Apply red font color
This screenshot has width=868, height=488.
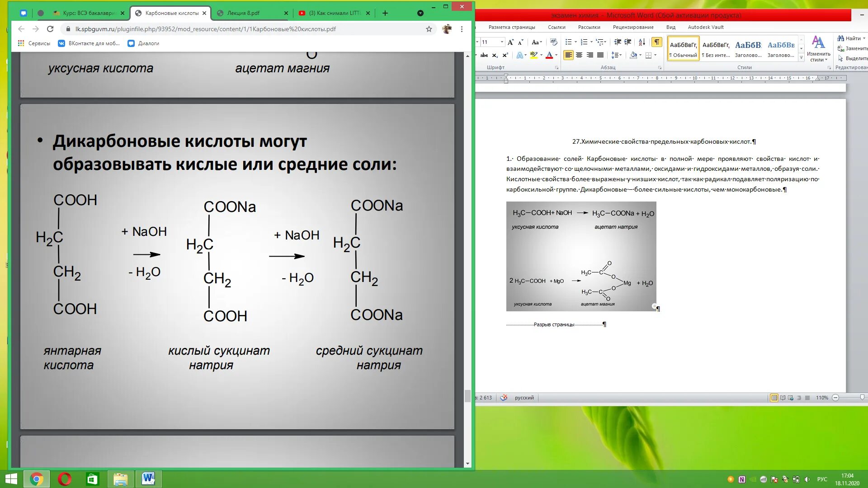[x=549, y=55]
